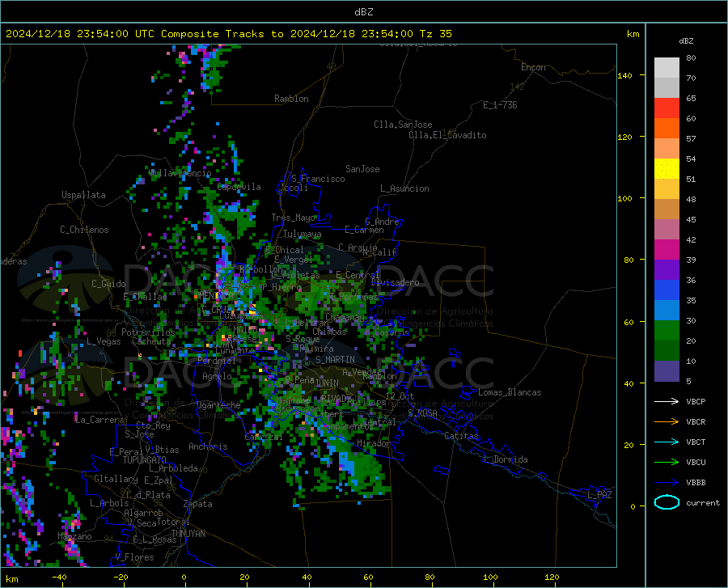Screen dimensions: 728x588
Task: Click the 'TUNUYAN' map label
Action: click(188, 534)
